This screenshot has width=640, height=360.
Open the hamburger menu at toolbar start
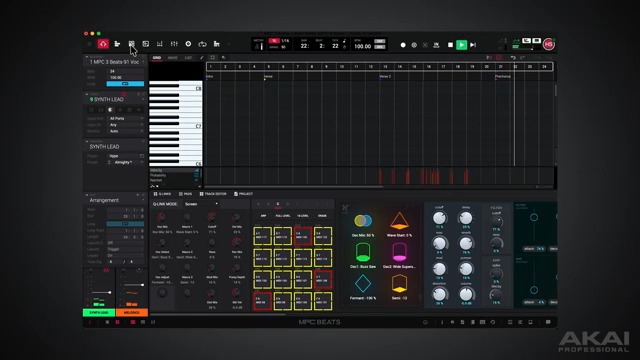tap(89, 44)
